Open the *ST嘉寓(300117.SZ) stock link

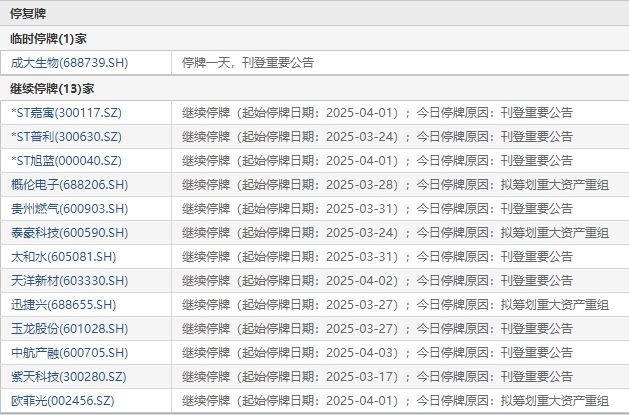click(x=66, y=113)
